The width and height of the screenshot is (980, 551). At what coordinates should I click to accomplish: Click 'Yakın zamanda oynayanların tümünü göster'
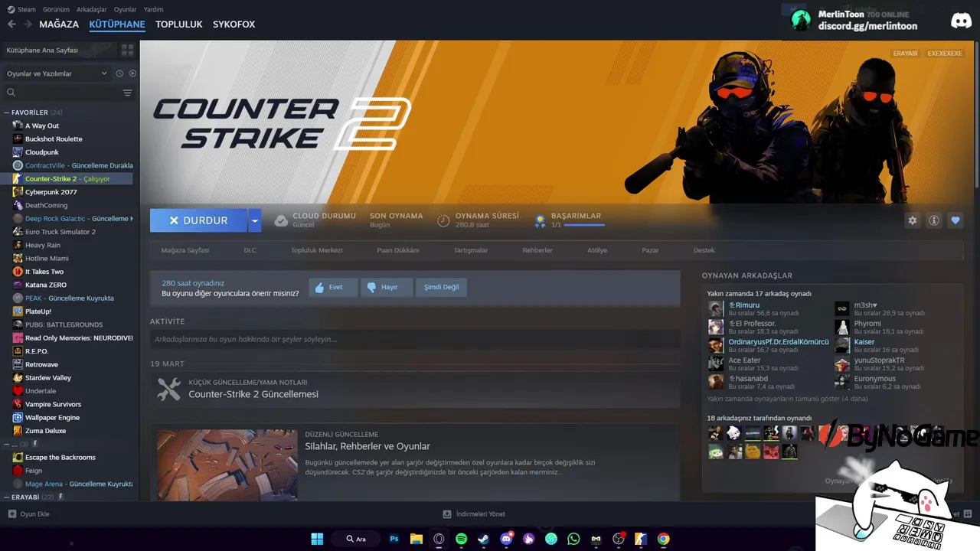(x=788, y=399)
